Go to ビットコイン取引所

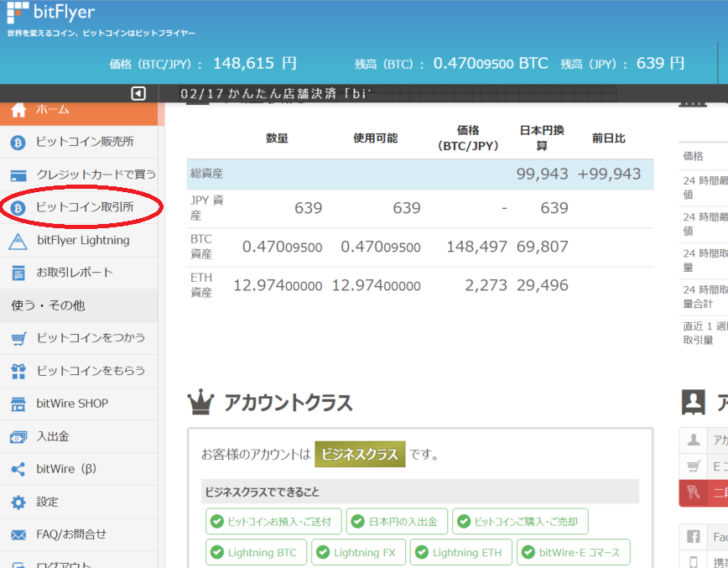[x=79, y=207]
